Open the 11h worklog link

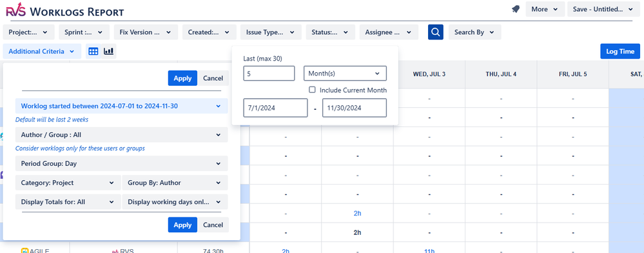tap(429, 250)
